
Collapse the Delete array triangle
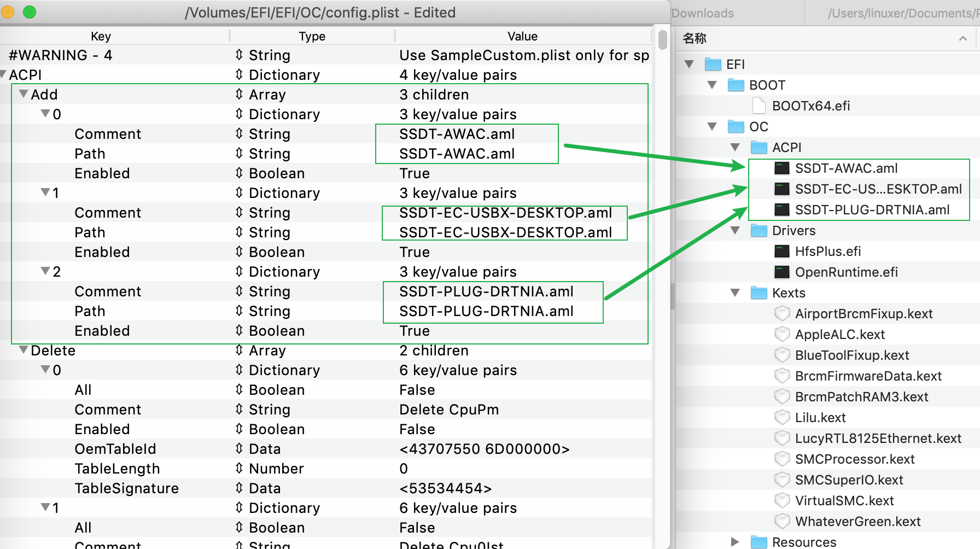tap(24, 350)
